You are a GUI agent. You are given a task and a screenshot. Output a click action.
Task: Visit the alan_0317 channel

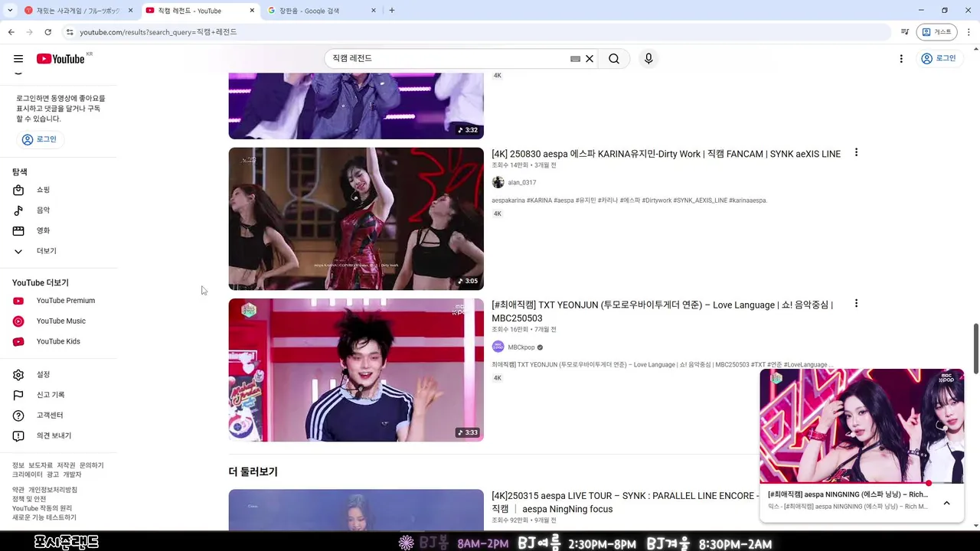[x=521, y=183]
